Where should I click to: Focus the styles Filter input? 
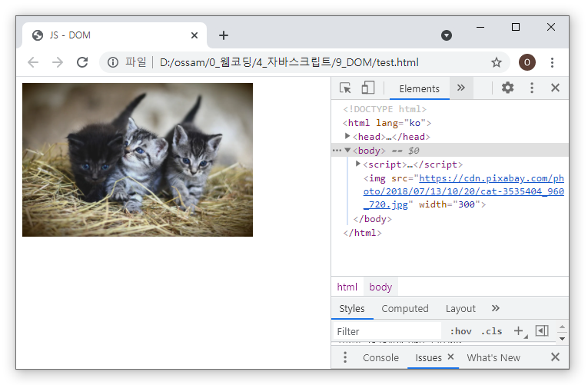coord(387,331)
